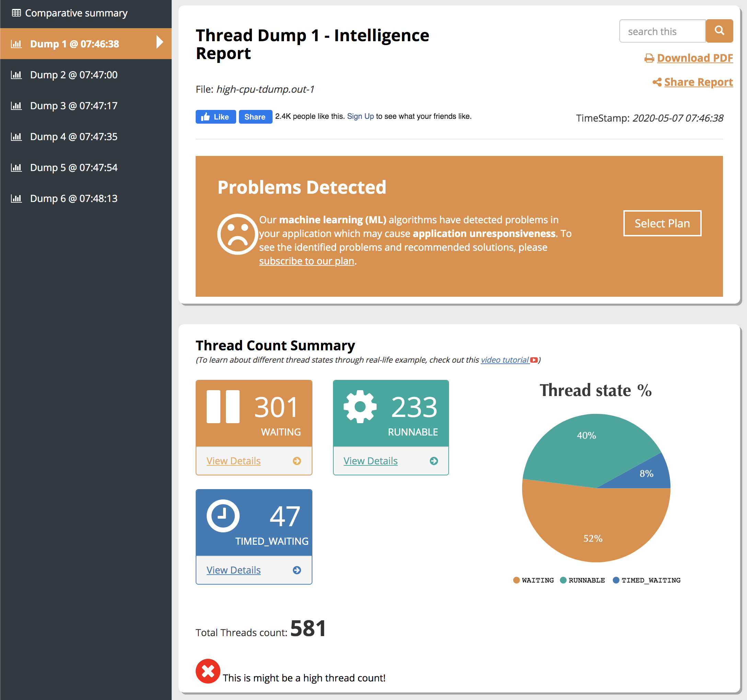Click the share icon beside Share Report

pos(657,82)
